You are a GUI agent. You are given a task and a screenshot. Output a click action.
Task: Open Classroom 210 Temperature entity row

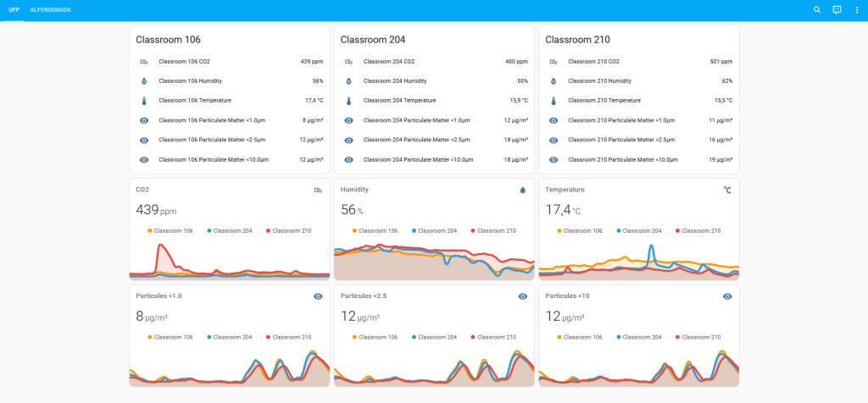[639, 101]
